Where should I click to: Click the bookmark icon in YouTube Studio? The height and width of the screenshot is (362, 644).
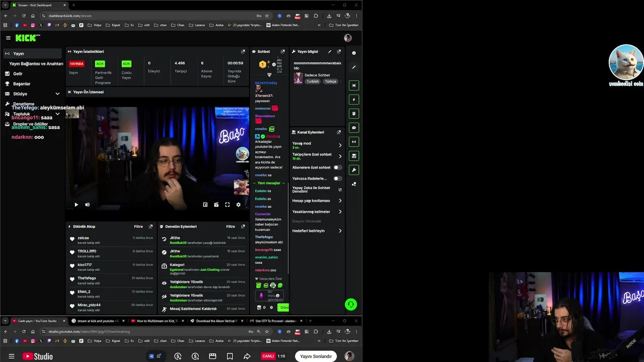click(x=230, y=356)
